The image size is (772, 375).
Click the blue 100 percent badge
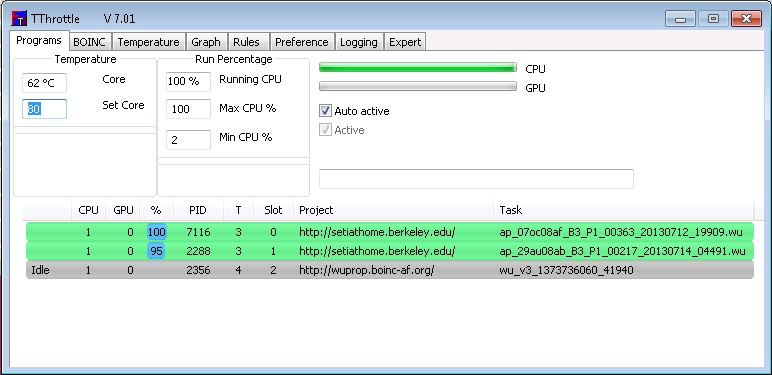pos(157,232)
